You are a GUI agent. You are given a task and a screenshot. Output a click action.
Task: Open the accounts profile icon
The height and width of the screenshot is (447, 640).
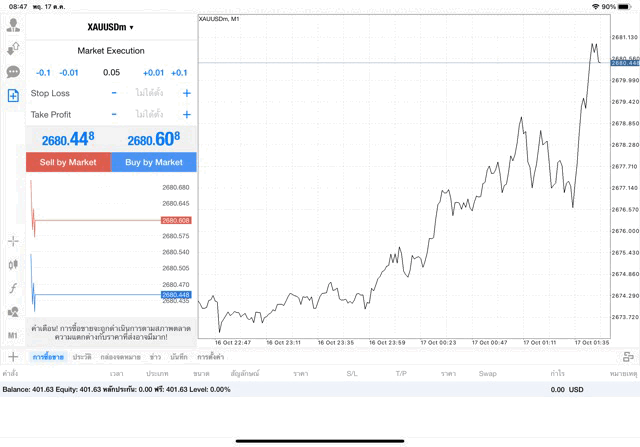(x=13, y=25)
